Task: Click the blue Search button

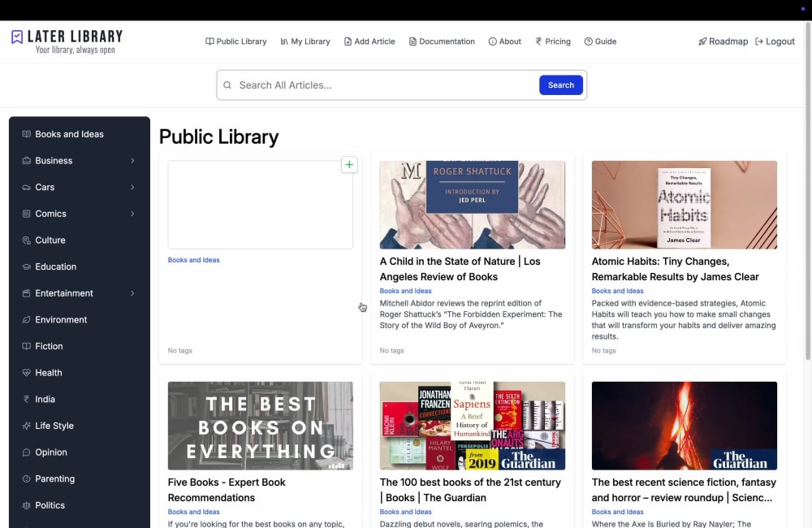Action: 561,85
